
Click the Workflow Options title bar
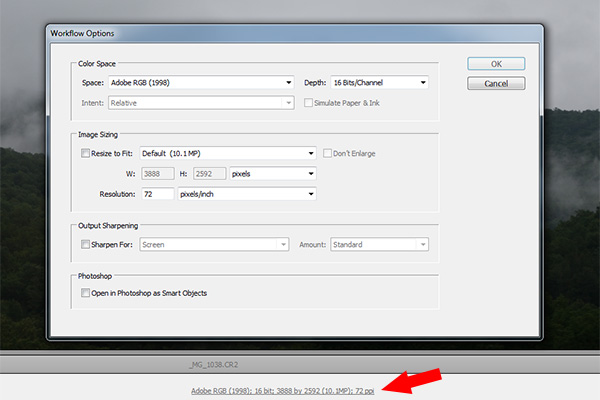[295, 33]
